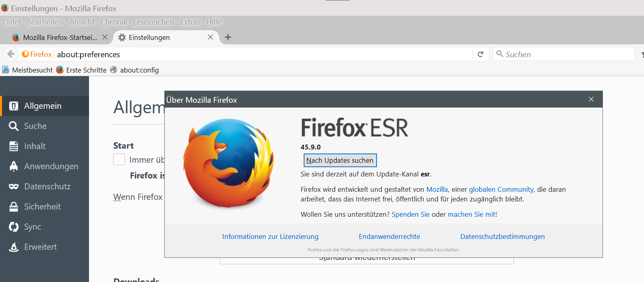Open the 'globalen Community' link
644x282 pixels.
pos(501,189)
